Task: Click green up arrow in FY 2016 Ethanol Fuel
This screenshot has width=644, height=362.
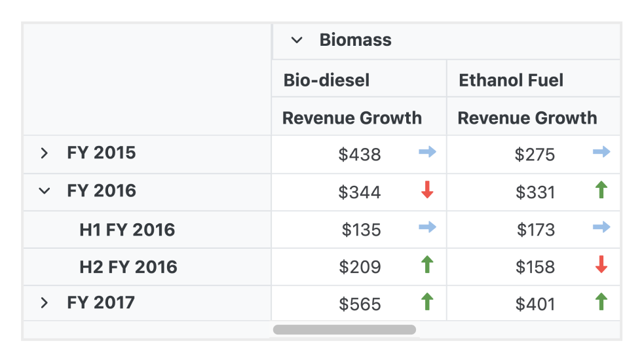Action: click(x=601, y=190)
